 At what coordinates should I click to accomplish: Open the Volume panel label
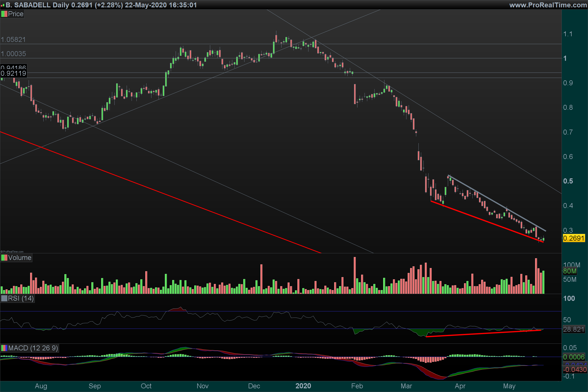(x=20, y=258)
